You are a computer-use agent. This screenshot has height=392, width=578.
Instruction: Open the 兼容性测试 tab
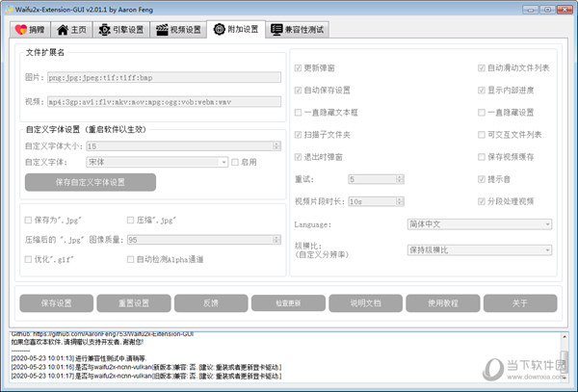pos(297,30)
